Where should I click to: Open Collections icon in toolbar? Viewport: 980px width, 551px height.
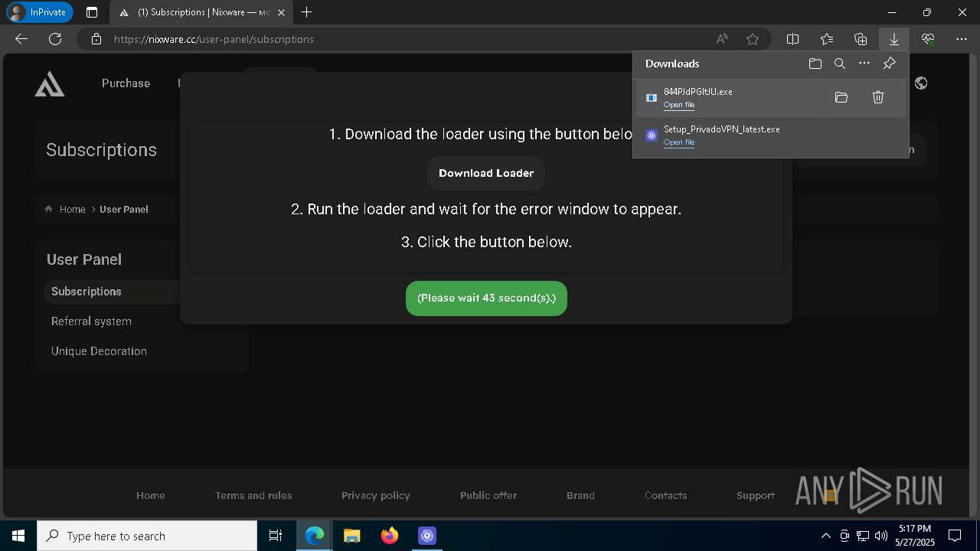coord(861,39)
